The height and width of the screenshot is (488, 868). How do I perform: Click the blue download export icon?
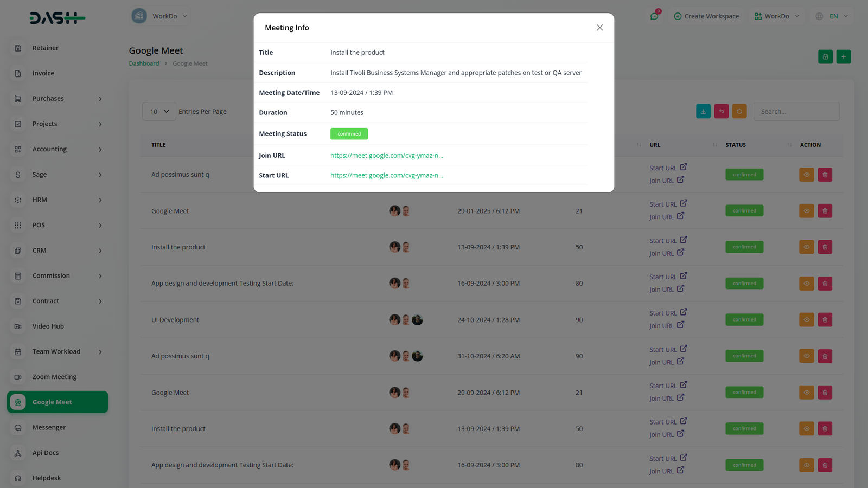(703, 112)
